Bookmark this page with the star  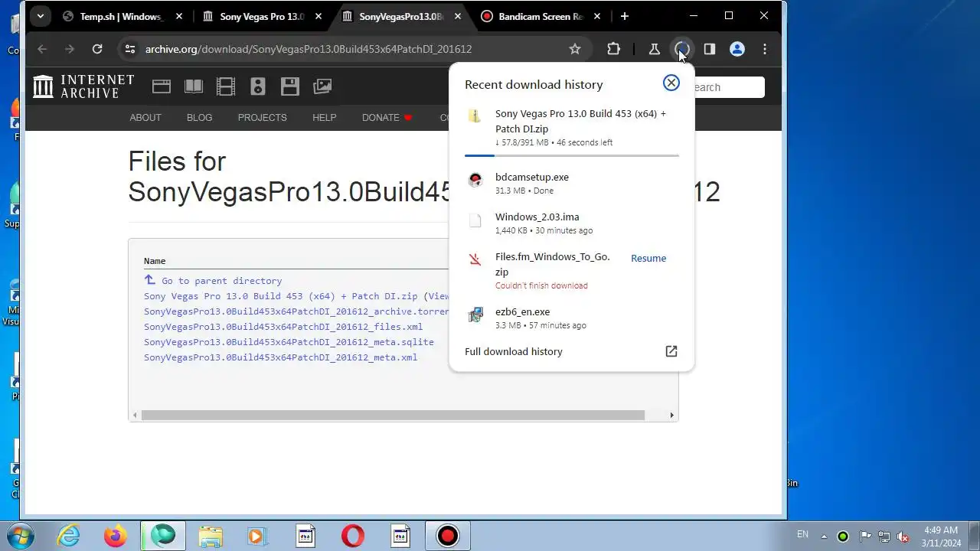(575, 49)
